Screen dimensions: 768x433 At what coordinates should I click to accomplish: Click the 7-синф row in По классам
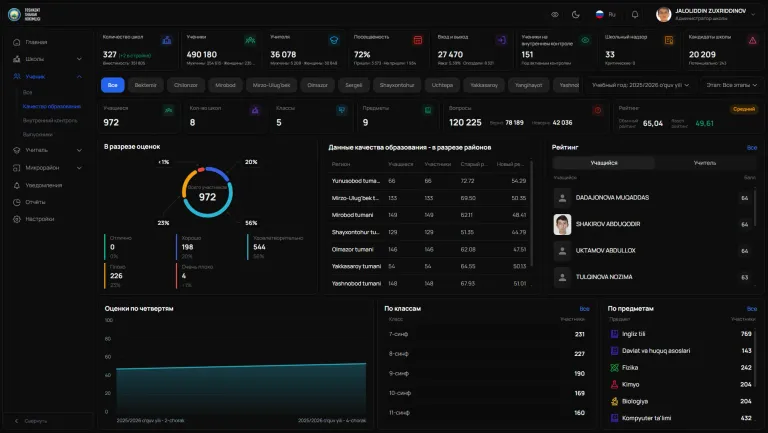[487, 334]
